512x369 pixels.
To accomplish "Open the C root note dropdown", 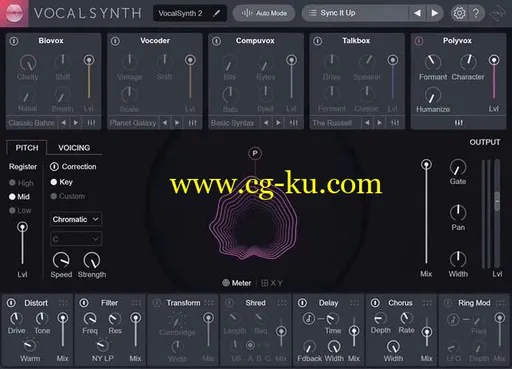I will coord(76,239).
